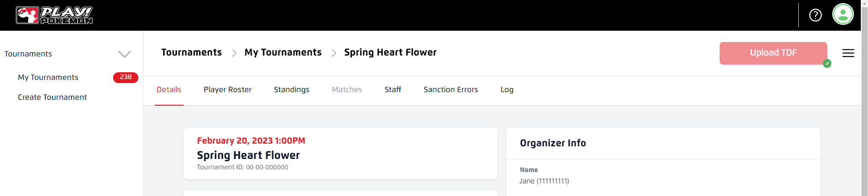Click the Tournaments breadcrumb link
868x196 pixels.
191,52
